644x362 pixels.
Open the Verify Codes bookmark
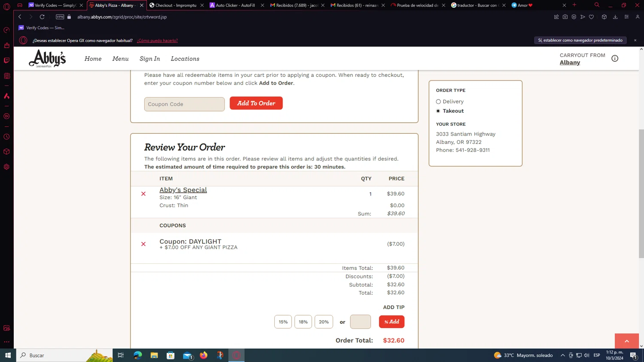pyautogui.click(x=41, y=28)
